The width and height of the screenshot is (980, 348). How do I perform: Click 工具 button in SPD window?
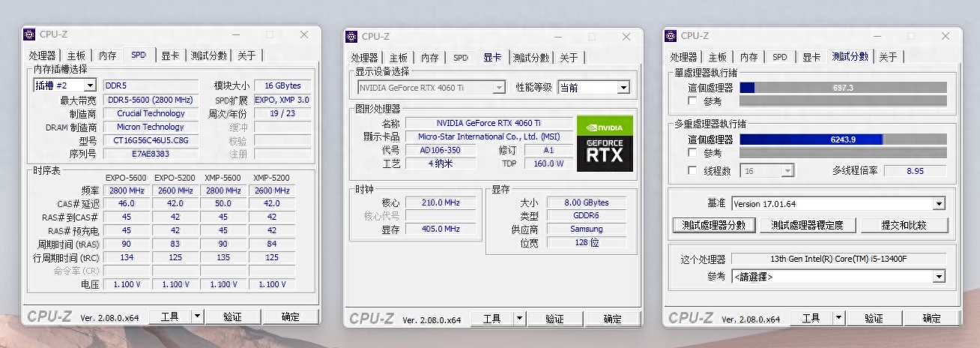[170, 316]
